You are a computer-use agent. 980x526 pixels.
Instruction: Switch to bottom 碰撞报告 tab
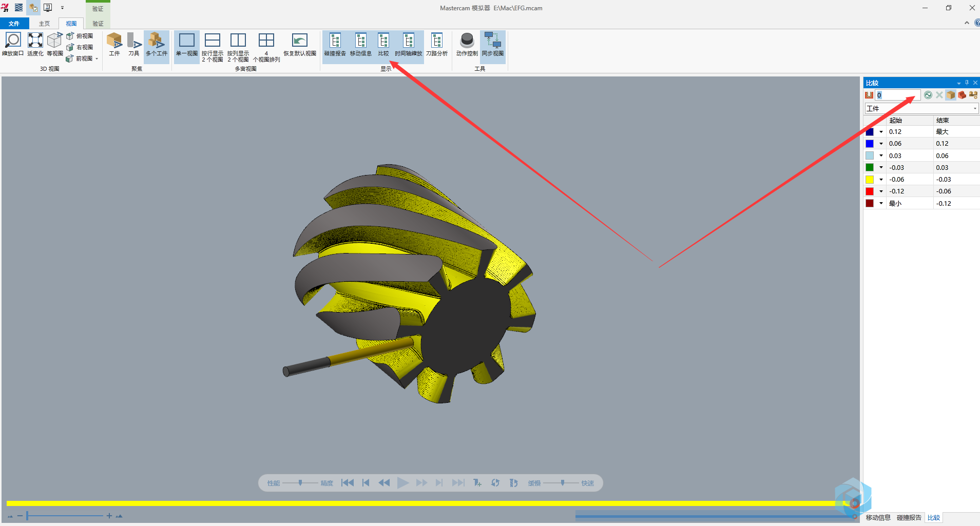(x=909, y=518)
